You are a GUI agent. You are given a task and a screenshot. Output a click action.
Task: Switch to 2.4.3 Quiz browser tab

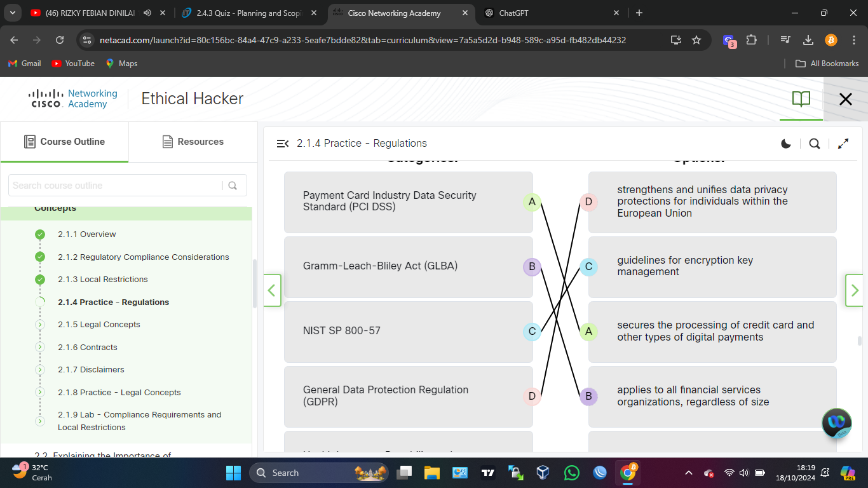coord(249,13)
